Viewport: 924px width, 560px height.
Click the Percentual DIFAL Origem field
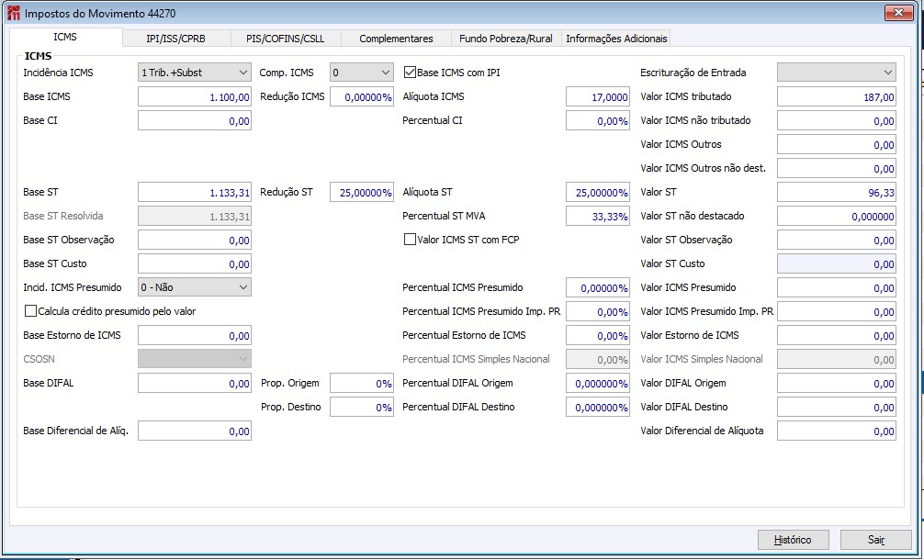click(598, 383)
